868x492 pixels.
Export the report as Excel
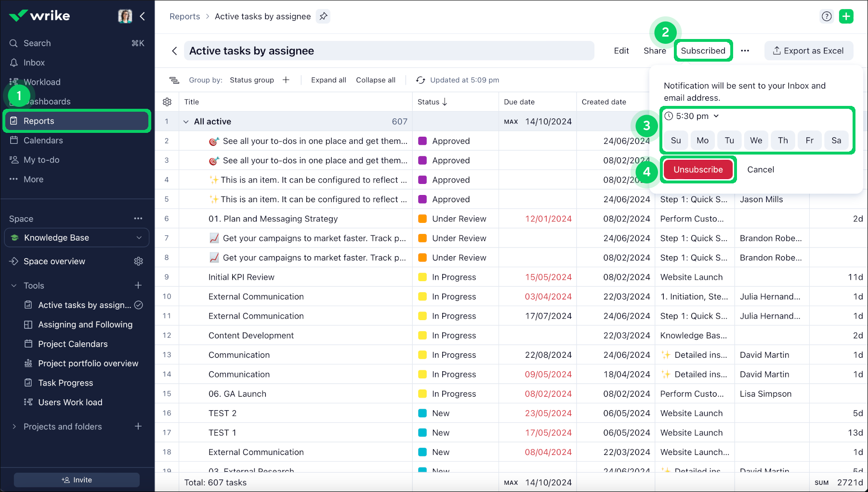click(808, 51)
